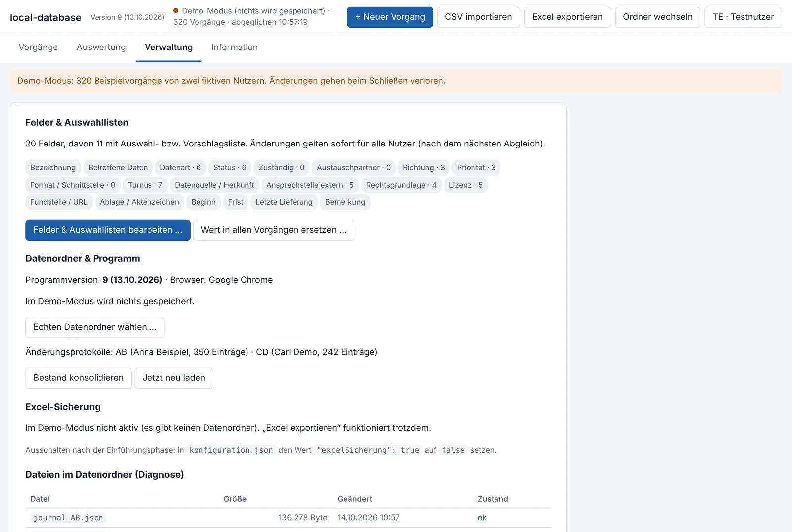Click the 'Datenquelle / Herkunft' chip
Viewport: 792px width, 532px height.
[214, 185]
